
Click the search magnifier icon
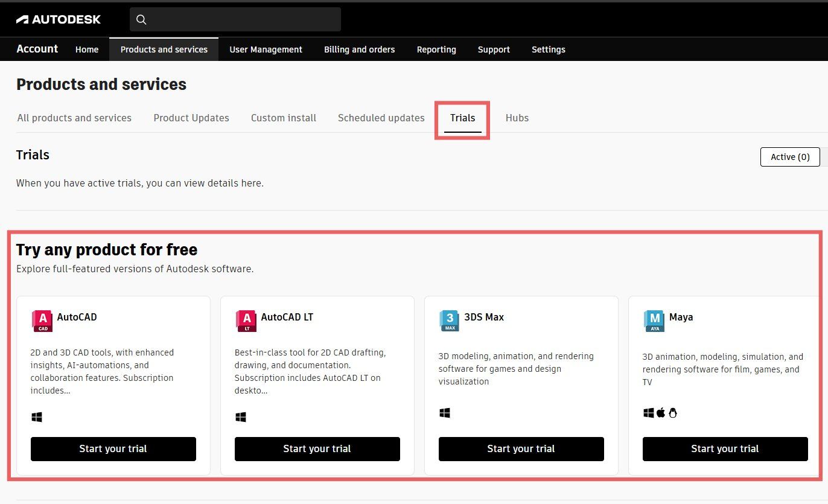tap(141, 20)
